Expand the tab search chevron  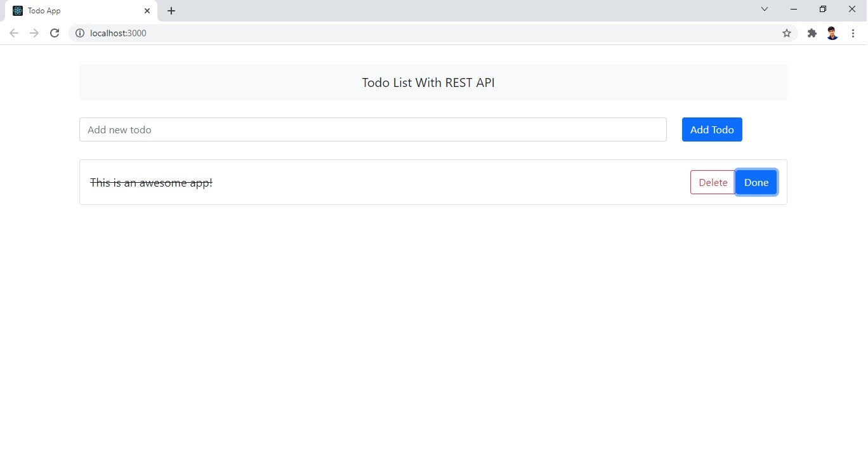pyautogui.click(x=765, y=9)
